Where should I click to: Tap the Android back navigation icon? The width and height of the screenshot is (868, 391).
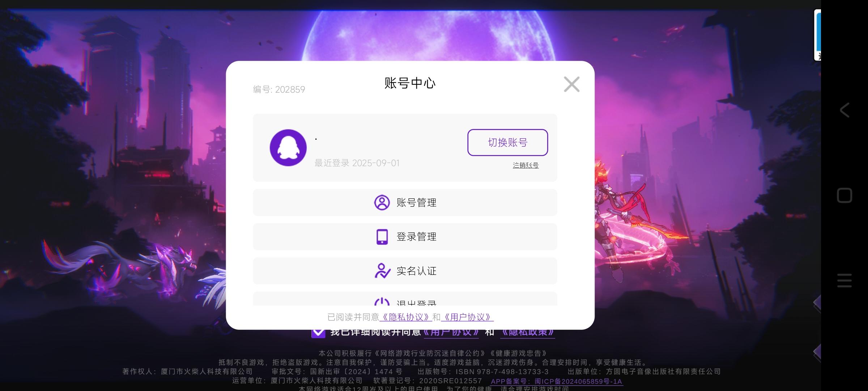(x=844, y=110)
